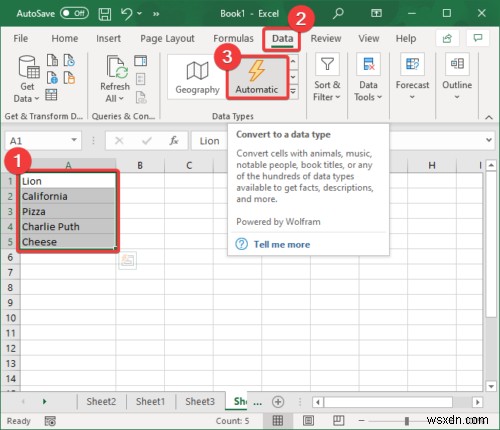Screen dimensions: 500x430
Task: Open the File tab
Action: (x=21, y=38)
